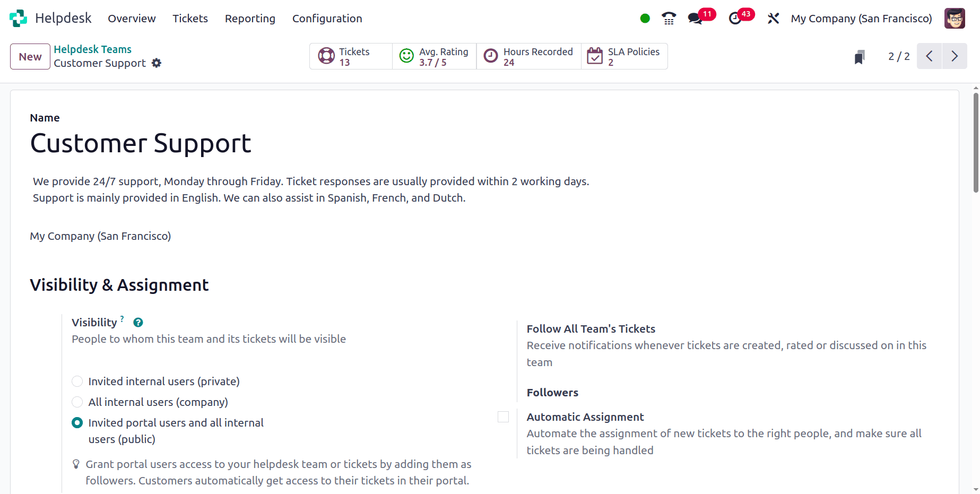The image size is (980, 494).
Task: Open the phone dialer icon
Action: point(669,19)
